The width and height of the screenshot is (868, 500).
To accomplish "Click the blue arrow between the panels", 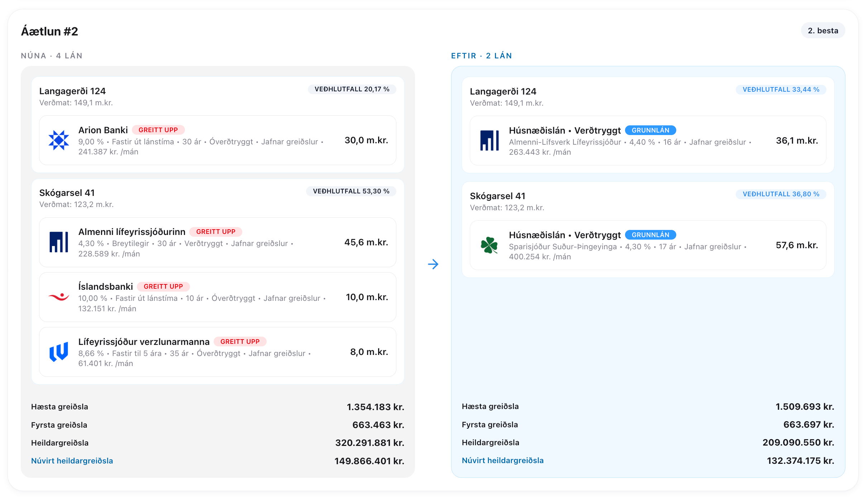I will (433, 264).
